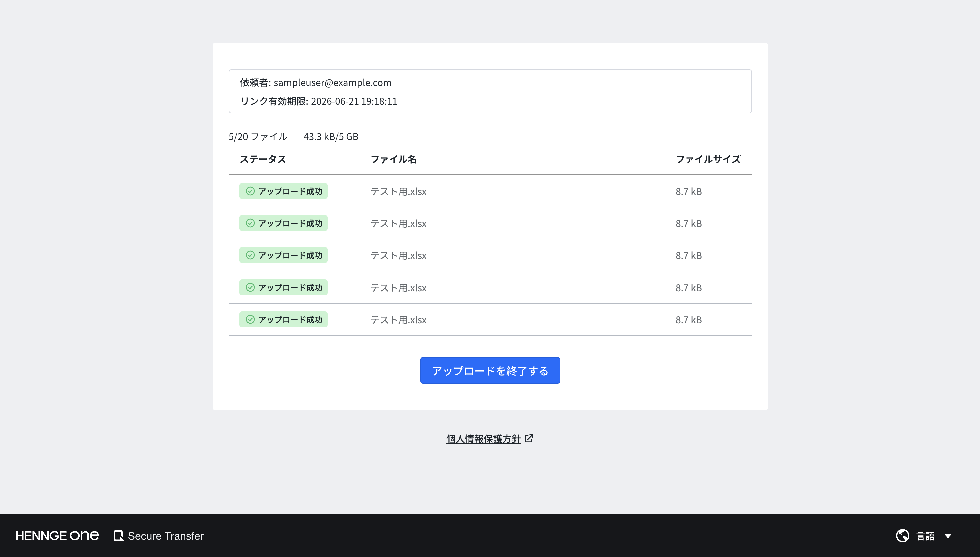Click the 5/20 ファイル count text
The height and width of the screenshot is (557, 980).
tap(258, 136)
